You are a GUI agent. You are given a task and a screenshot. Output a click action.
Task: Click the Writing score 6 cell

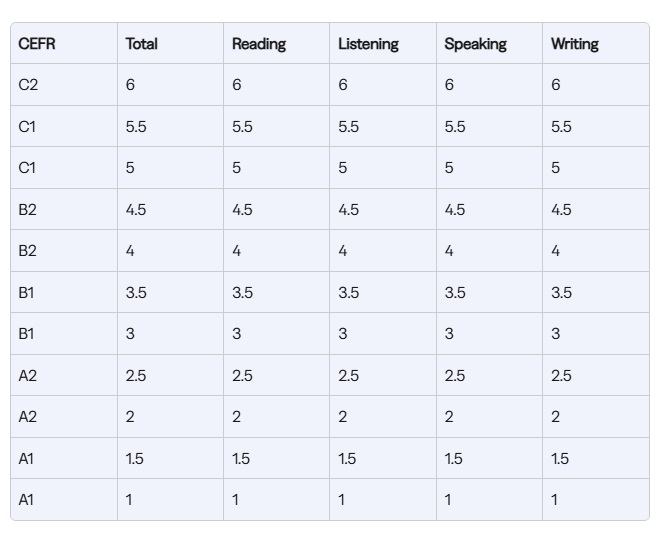coord(556,85)
